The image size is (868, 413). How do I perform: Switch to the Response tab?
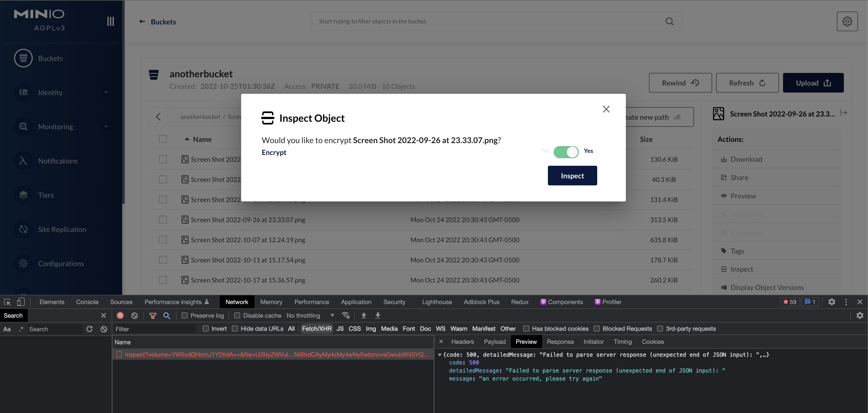point(560,342)
